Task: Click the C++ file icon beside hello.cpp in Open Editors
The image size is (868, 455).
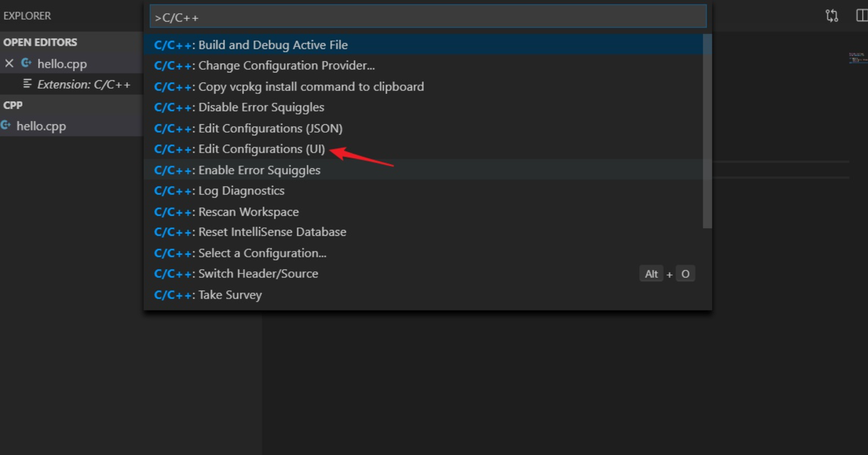Action: point(26,63)
